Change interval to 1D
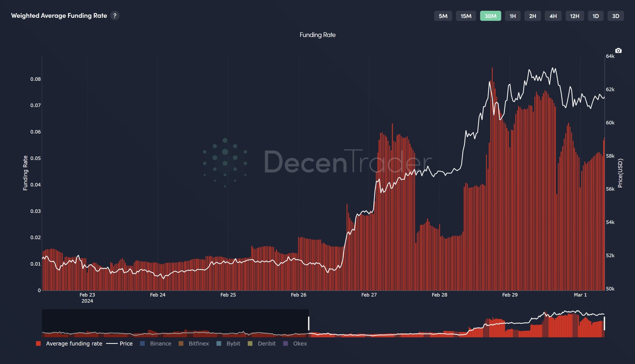Image resolution: width=635 pixels, height=364 pixels. point(596,16)
